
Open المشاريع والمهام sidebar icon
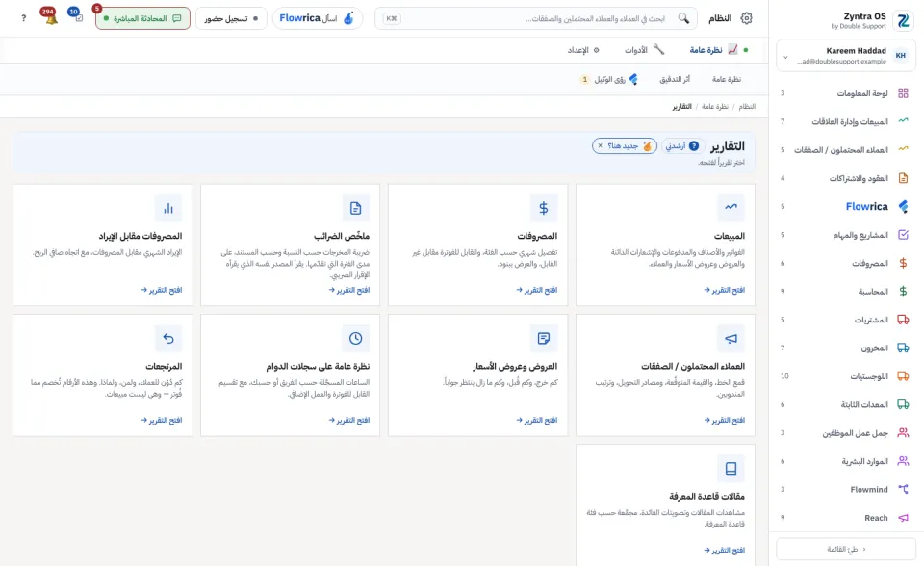pos(903,235)
